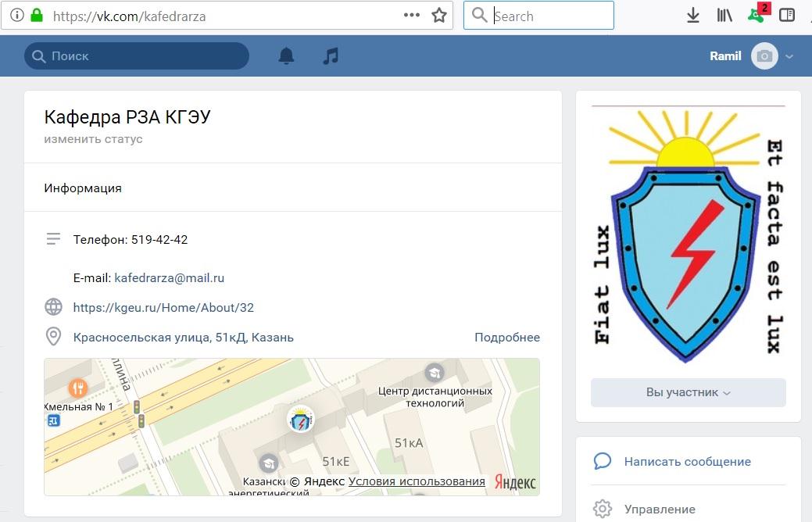Open the kgeu.ru website link
The width and height of the screenshot is (812, 522).
(x=163, y=307)
